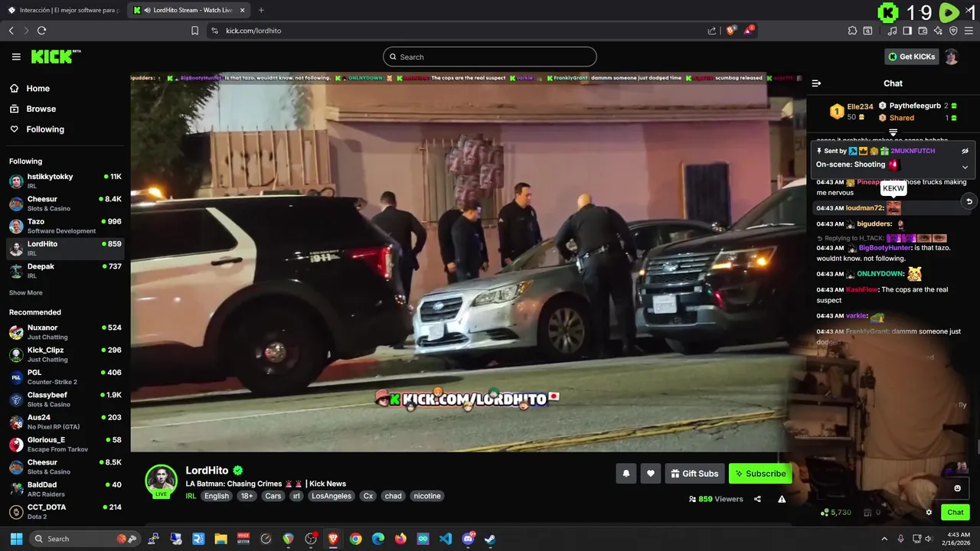980x551 pixels.
Task: Open Aus24 No Pixel RP channel
Action: pos(65,422)
